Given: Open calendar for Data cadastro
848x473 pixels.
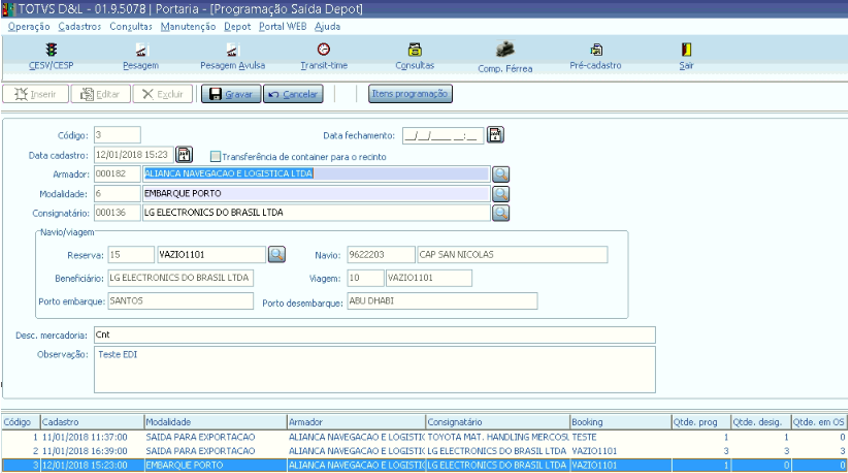Looking at the screenshot, I should [x=184, y=155].
